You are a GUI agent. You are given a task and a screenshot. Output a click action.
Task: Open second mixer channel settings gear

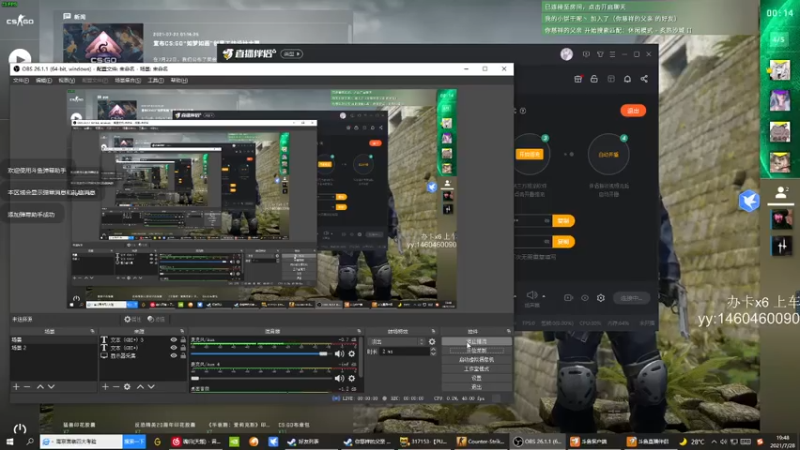(352, 378)
